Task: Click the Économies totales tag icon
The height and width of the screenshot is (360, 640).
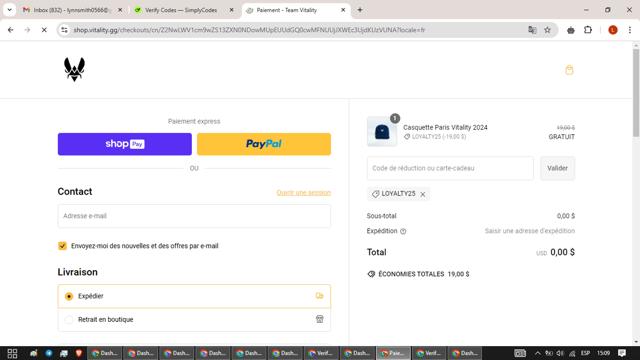Action: (x=371, y=274)
